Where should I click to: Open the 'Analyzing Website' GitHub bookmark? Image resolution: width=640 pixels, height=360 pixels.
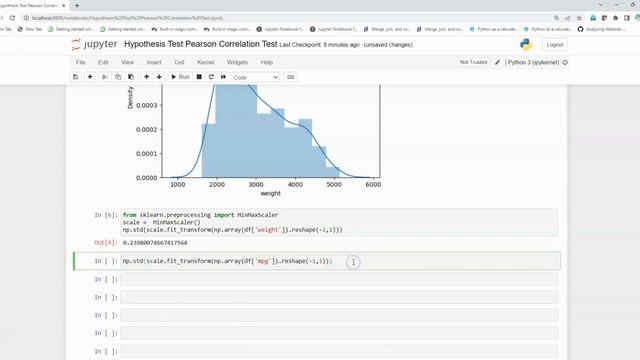(x=602, y=29)
